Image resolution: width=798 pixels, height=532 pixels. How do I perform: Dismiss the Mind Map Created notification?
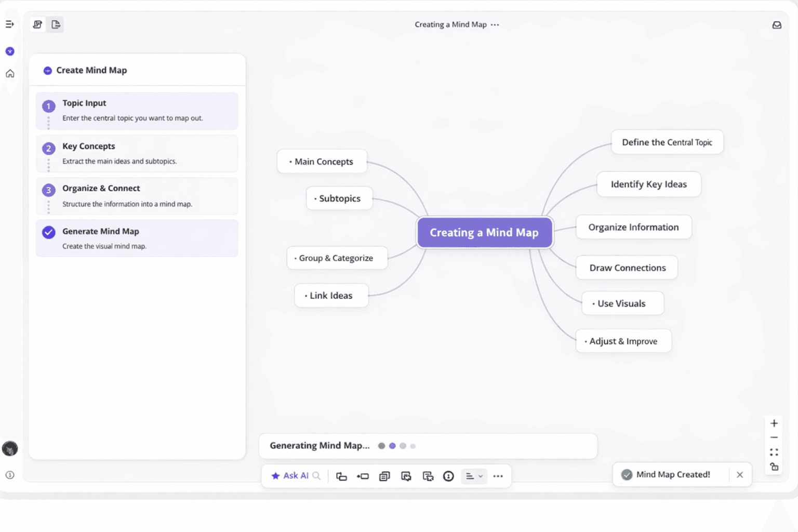pos(740,474)
